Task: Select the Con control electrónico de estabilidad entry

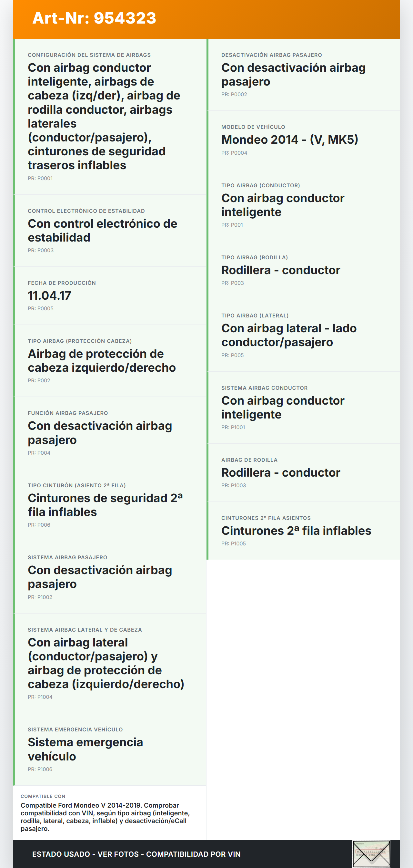Action: (x=102, y=231)
